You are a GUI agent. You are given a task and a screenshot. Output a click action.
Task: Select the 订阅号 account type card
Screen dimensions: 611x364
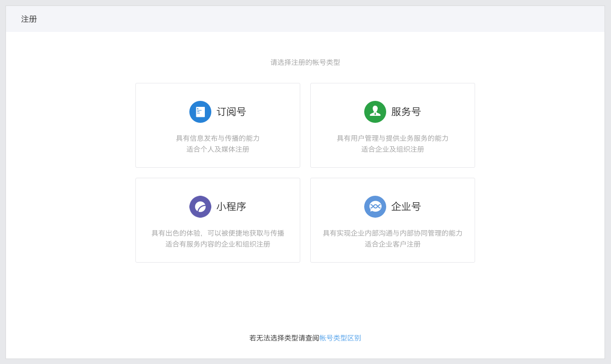217,125
